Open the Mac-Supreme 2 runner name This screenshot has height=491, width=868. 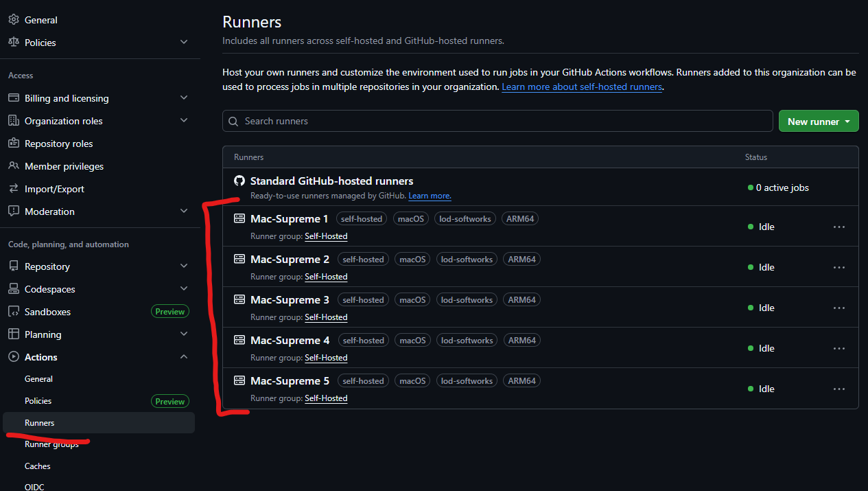point(290,260)
